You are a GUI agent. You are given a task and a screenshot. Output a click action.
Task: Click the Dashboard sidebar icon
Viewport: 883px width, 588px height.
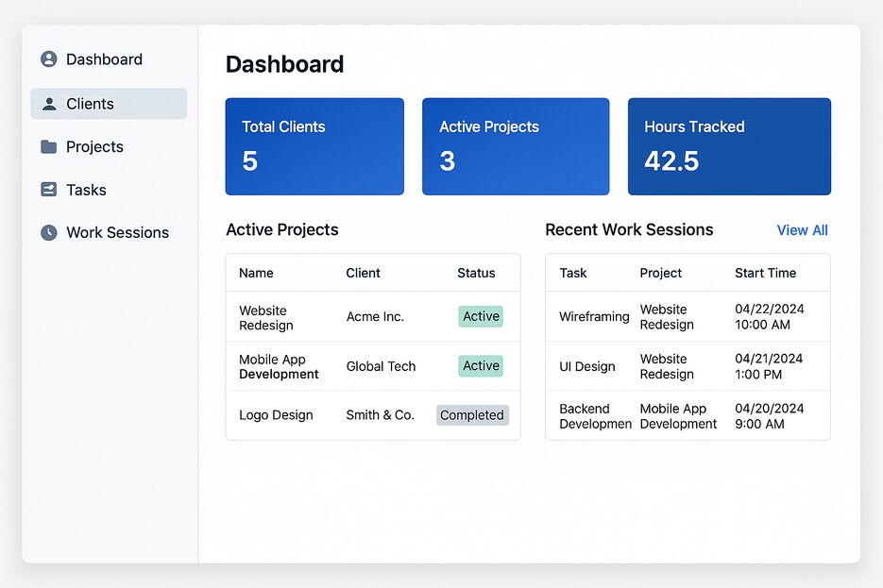point(49,59)
